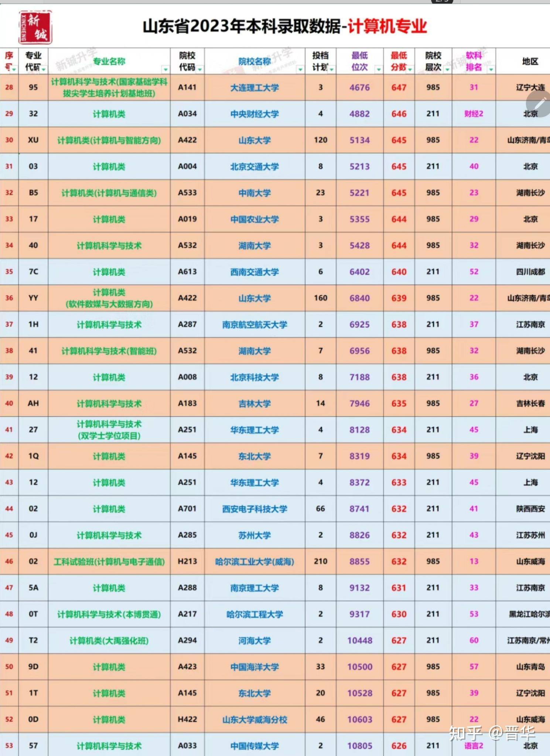Click major 计算机科学与技术(智能班)
The width and height of the screenshot is (550, 756).
coord(109,351)
